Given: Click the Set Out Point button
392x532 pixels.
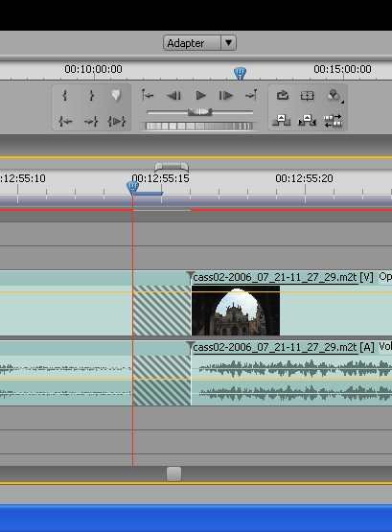Looking at the screenshot, I should (91, 95).
